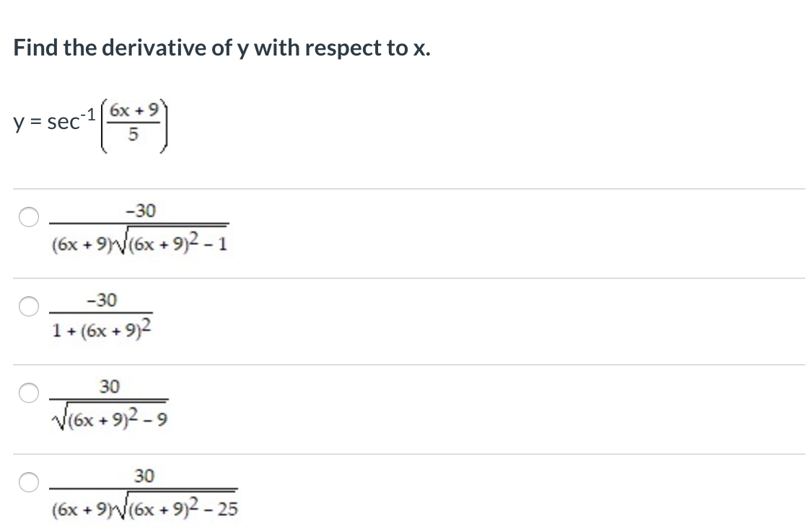Select the third answer option radio button
Viewport: 811px width, 532px height.
click(28, 393)
